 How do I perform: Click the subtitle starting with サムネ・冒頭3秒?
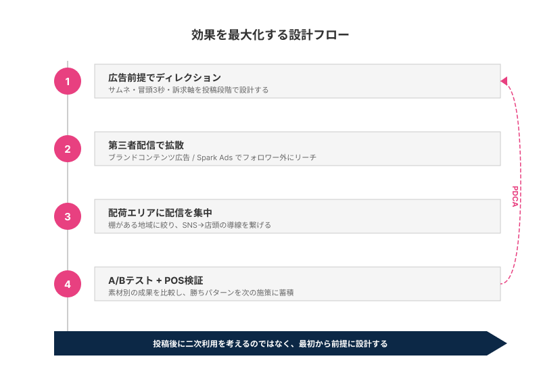(x=188, y=90)
